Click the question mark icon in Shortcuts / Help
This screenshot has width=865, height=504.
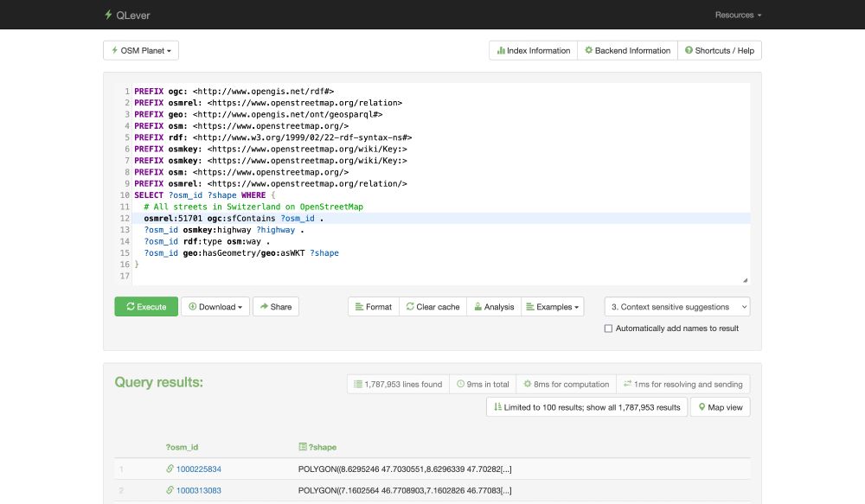pos(689,50)
